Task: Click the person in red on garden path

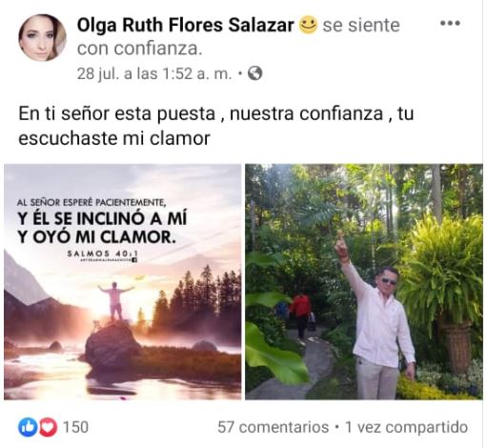Action: coord(300,315)
